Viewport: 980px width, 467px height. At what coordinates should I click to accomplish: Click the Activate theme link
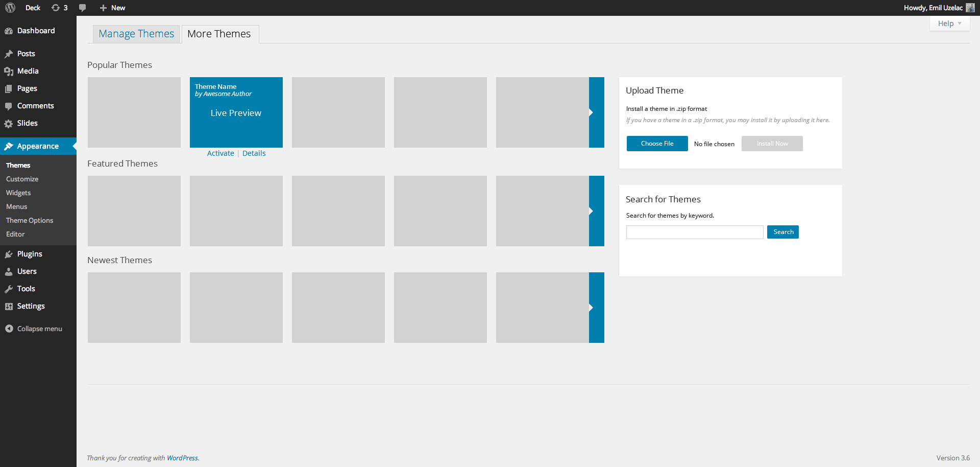220,153
